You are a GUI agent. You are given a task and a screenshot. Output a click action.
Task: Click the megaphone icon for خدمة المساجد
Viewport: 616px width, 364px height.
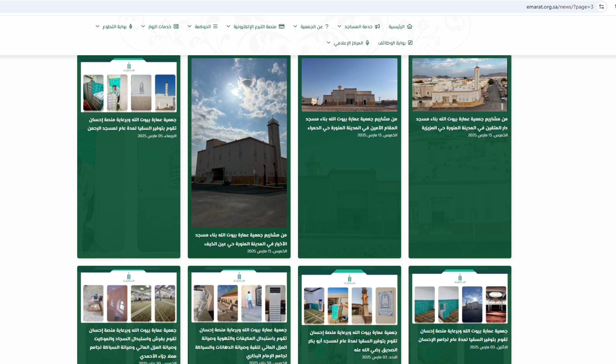click(x=377, y=26)
